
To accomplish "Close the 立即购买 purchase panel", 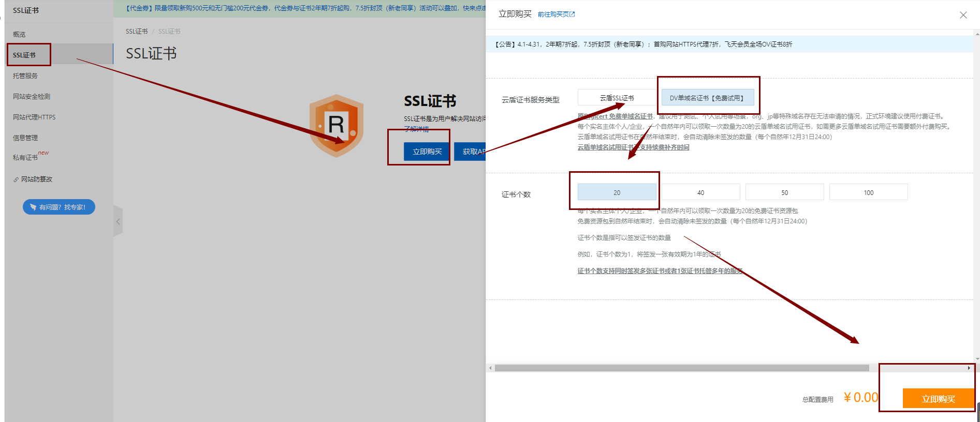I will [x=963, y=15].
